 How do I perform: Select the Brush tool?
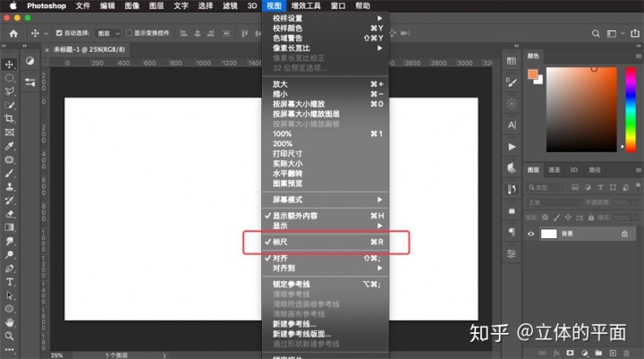click(x=9, y=173)
